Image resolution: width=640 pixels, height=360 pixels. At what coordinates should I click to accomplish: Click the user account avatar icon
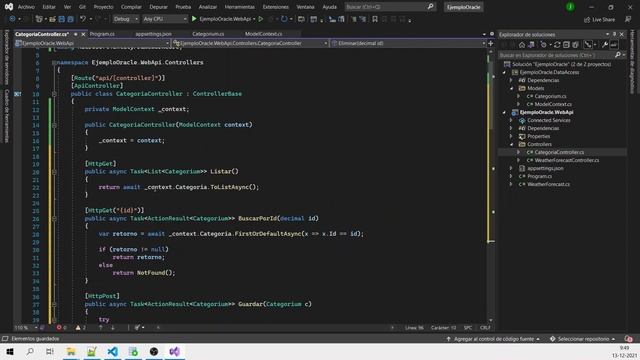(570, 7)
